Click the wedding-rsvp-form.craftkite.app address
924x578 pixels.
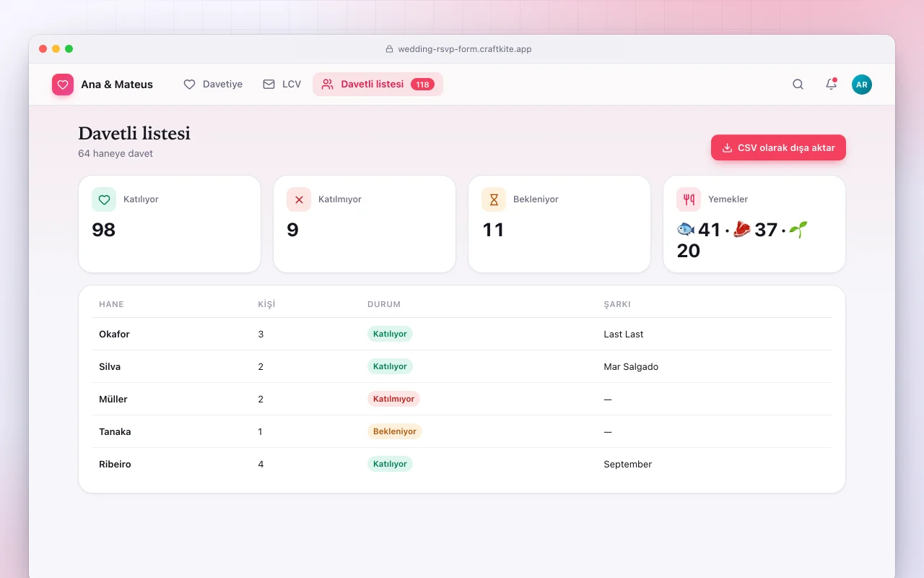[465, 49]
